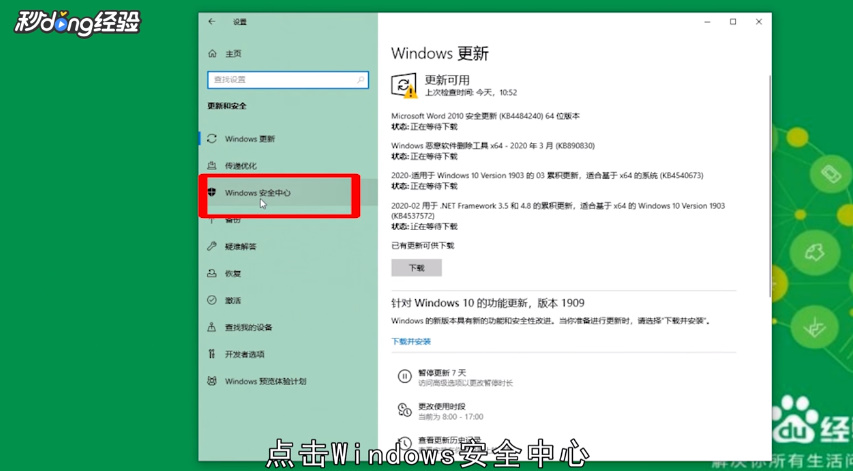Screen dimensions: 853x471
Task: Click the 上次检查时间 text
Action: coord(471,93)
